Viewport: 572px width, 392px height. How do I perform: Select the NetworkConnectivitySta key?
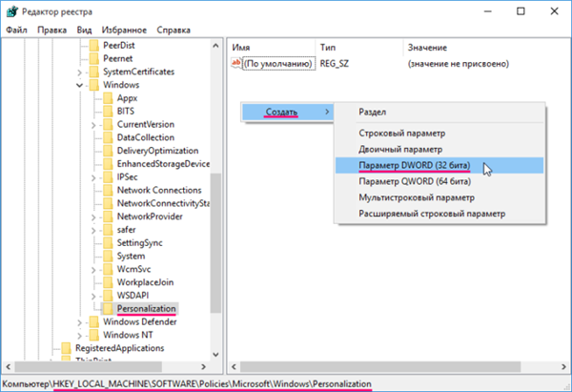pos(163,203)
